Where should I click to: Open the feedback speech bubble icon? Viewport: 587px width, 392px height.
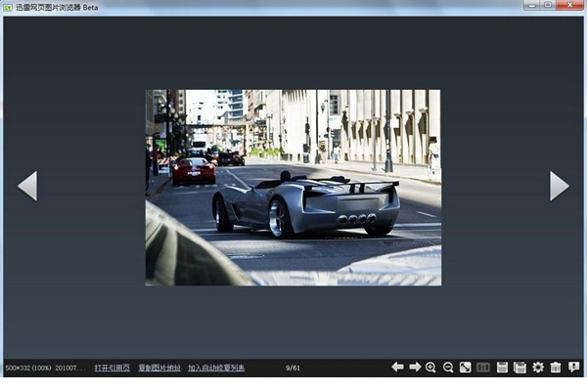[574, 368]
